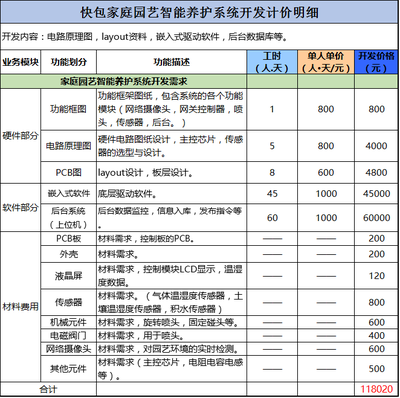Select the 业务模块 header cell

click(x=21, y=62)
